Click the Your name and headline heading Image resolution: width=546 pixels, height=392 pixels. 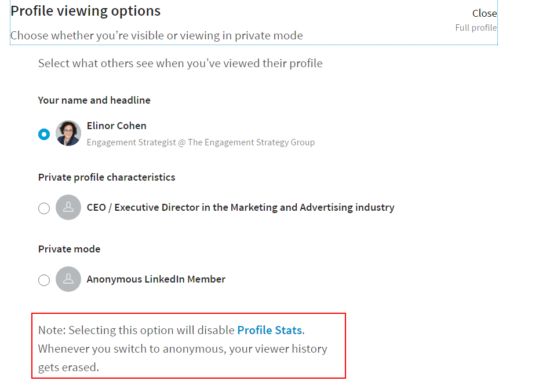click(94, 100)
